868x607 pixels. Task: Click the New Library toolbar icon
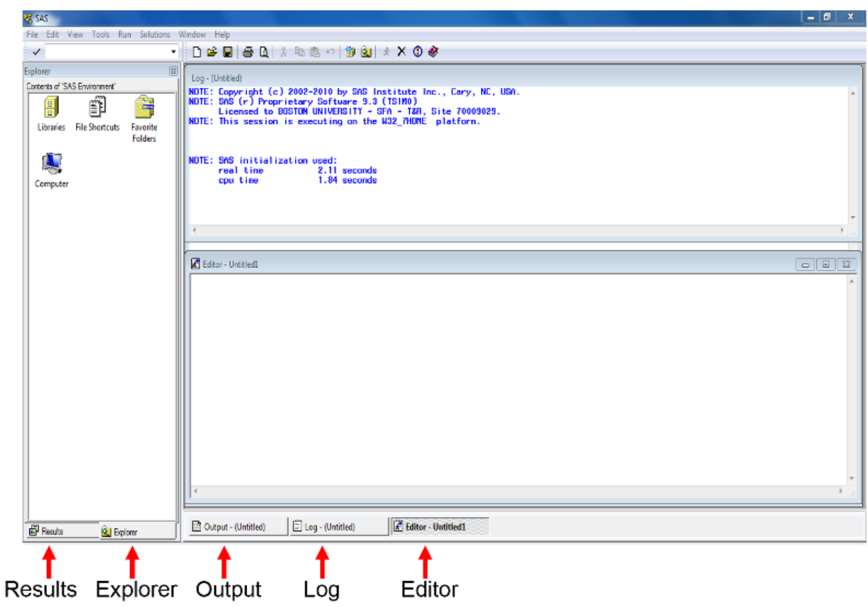350,52
